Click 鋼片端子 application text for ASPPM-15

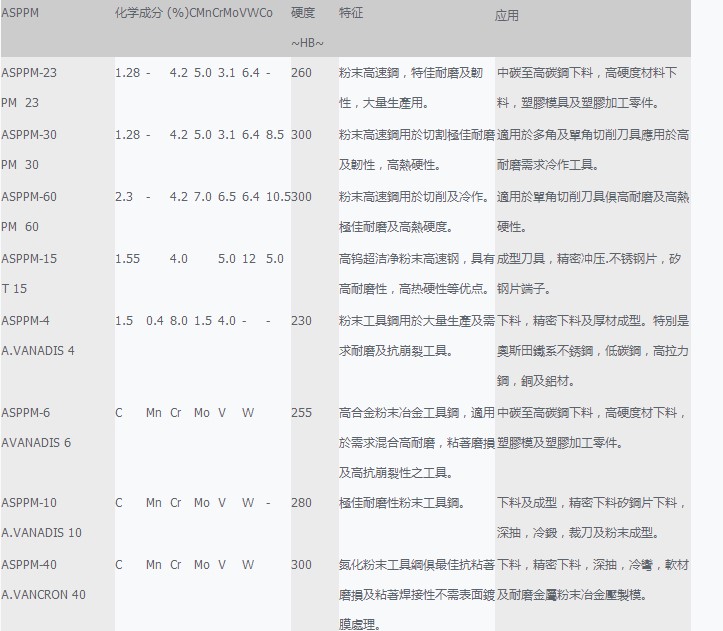(524, 289)
